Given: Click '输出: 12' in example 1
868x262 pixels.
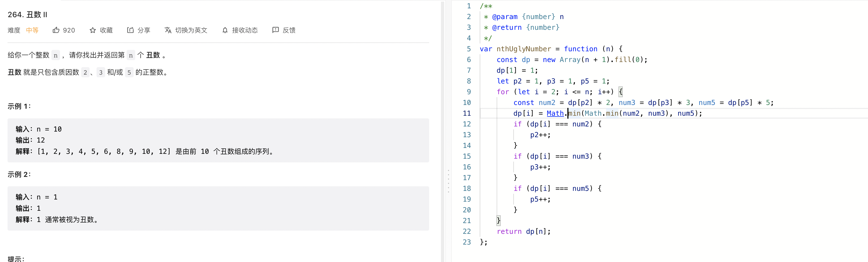Looking at the screenshot, I should (x=30, y=140).
